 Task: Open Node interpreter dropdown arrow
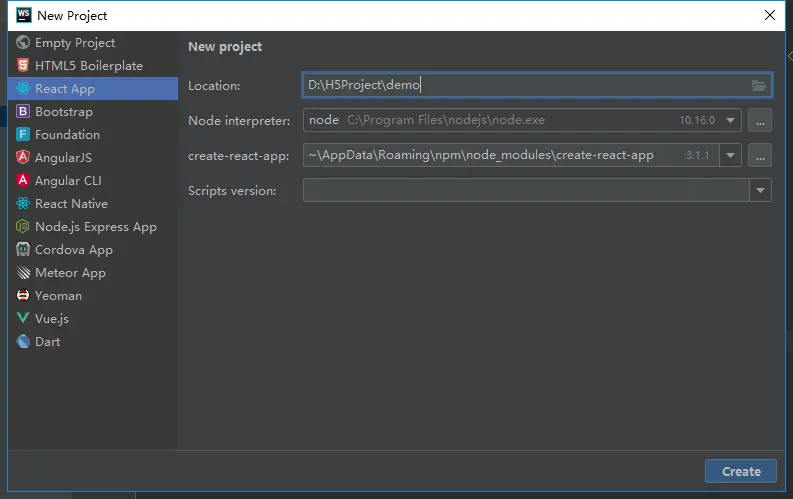730,120
